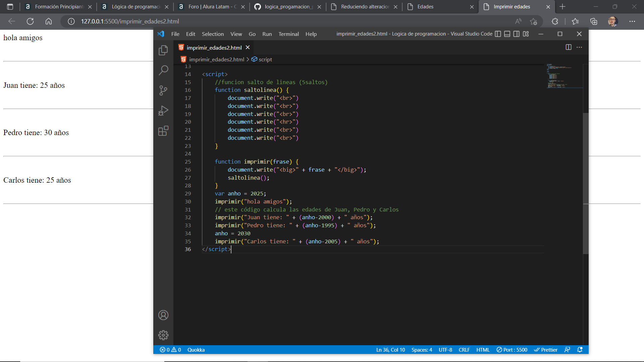The width and height of the screenshot is (644, 362).
Task: Refresh the browser page
Action: [30, 21]
